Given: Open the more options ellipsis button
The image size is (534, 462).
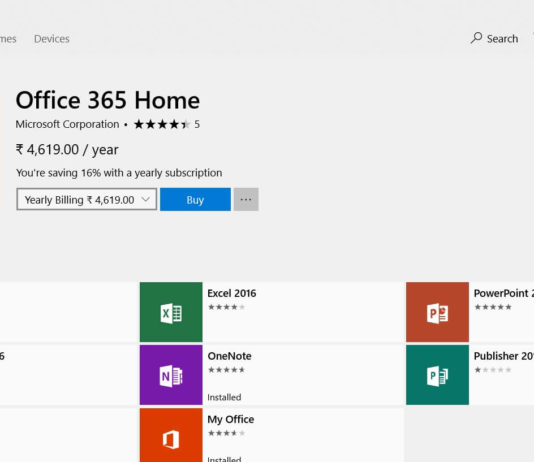Looking at the screenshot, I should coord(246,200).
